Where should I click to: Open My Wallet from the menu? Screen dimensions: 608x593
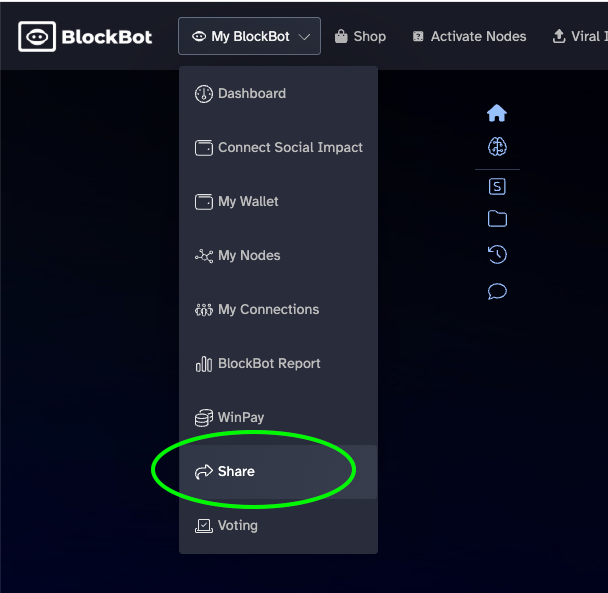278,201
